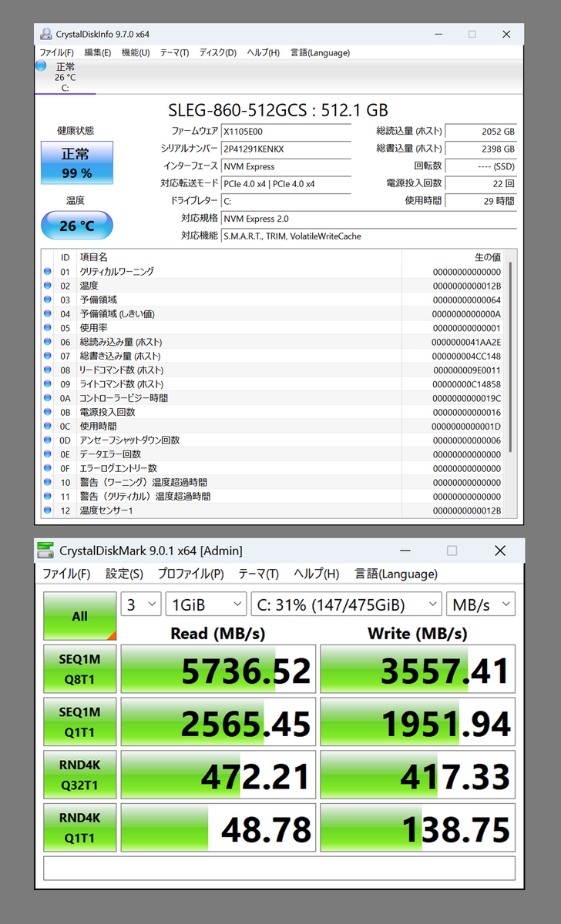Click the status orb for コントローラービジー時間 row

[48, 398]
